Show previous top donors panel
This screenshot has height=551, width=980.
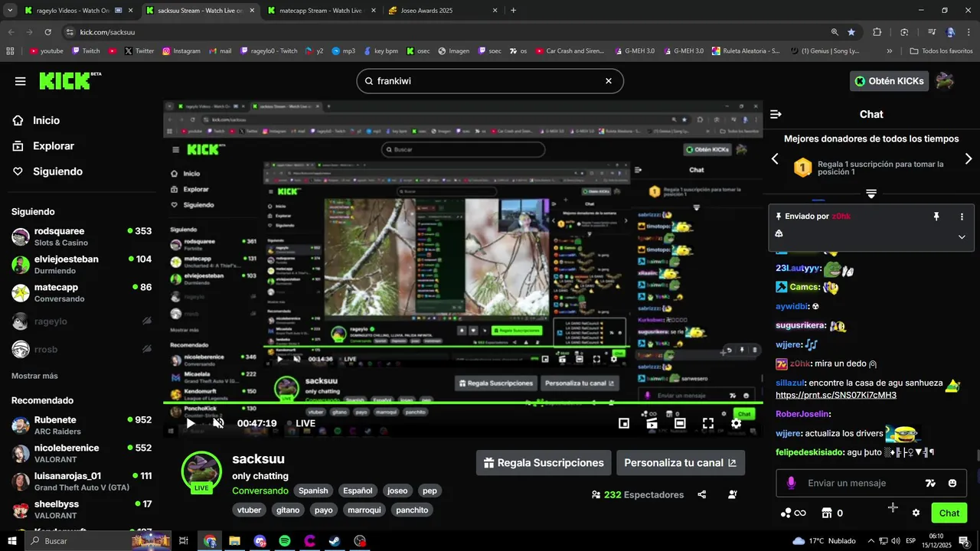pos(775,158)
